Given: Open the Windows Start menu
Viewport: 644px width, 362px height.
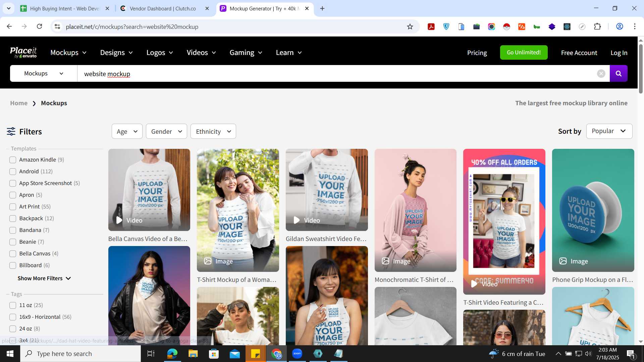Looking at the screenshot, I should tap(10, 354).
